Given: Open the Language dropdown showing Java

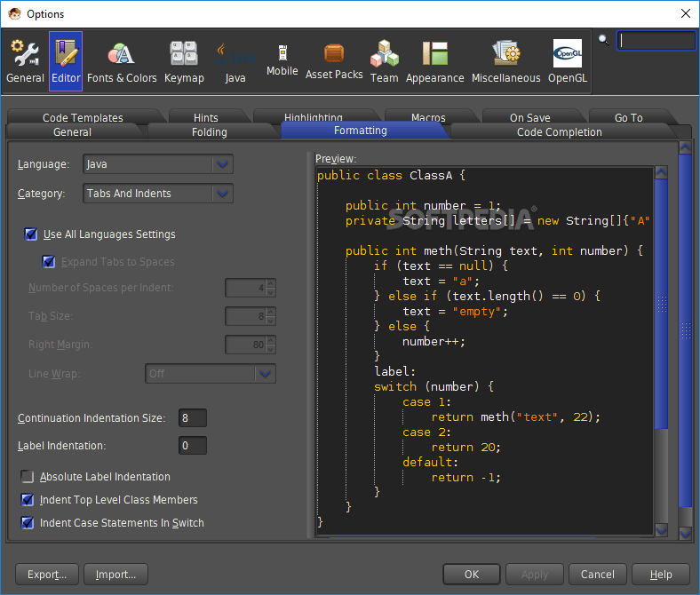Looking at the screenshot, I should tap(157, 164).
